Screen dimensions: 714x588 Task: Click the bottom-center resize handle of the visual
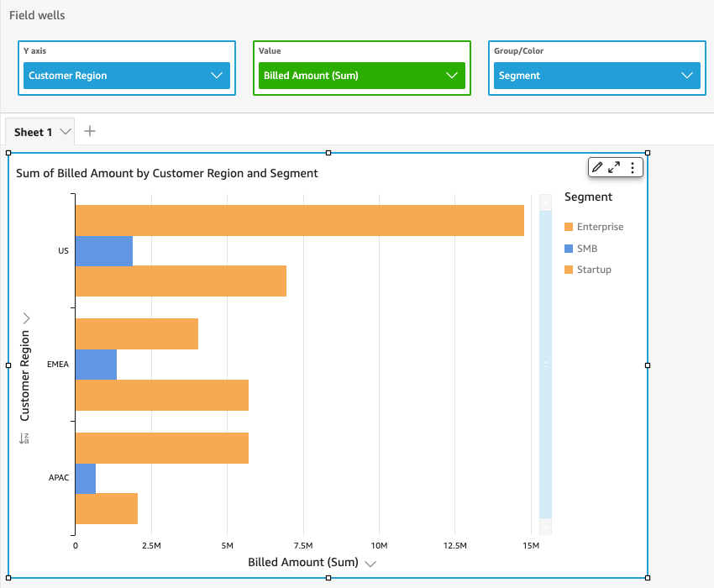pos(328,577)
